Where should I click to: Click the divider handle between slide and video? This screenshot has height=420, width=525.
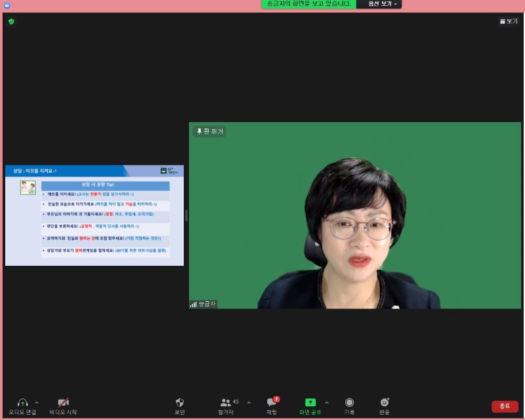point(186,215)
